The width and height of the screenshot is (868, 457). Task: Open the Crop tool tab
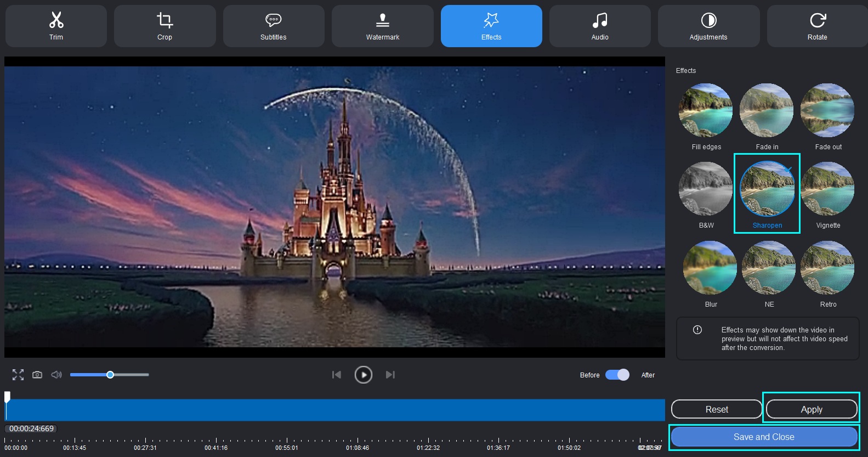[164, 26]
